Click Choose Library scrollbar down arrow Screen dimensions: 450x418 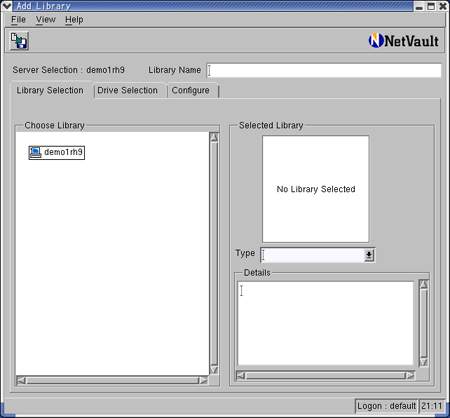(x=214, y=370)
